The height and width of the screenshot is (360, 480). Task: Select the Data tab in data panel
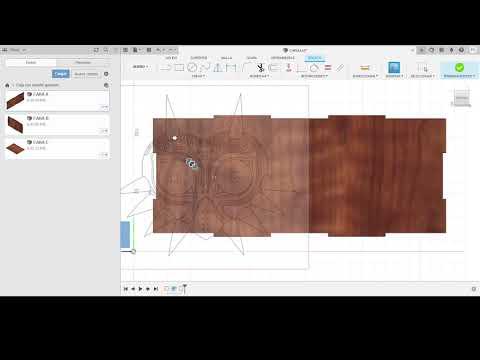tap(31, 62)
